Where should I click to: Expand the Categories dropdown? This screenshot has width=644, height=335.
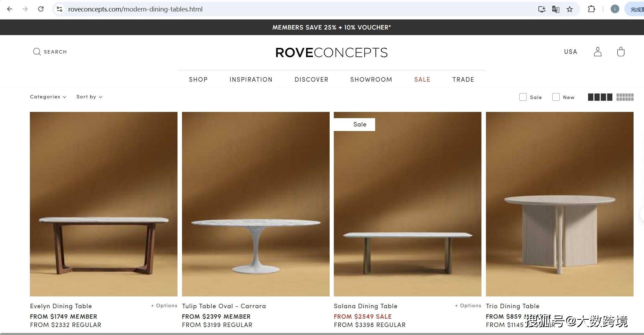coord(48,97)
